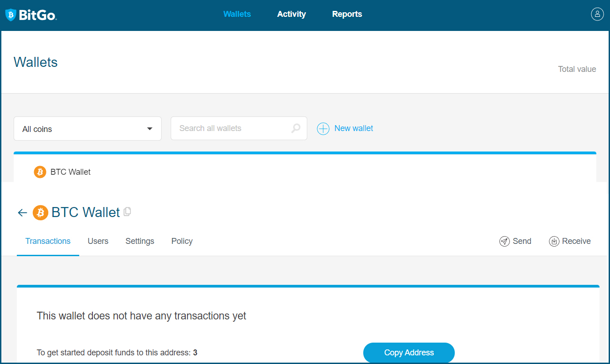Focus the Search all wallets field
Viewport: 610px width, 364px height.
239,128
